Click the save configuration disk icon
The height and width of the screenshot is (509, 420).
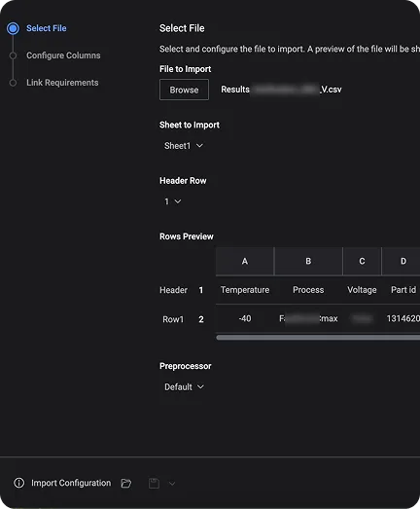click(154, 483)
